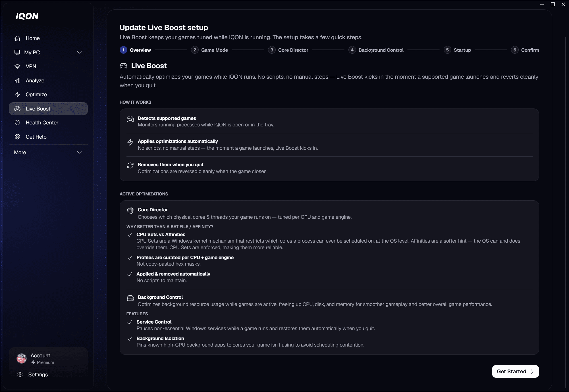This screenshot has width=569, height=392.
Task: Click the 'Detects supported games' title
Action: (167, 118)
